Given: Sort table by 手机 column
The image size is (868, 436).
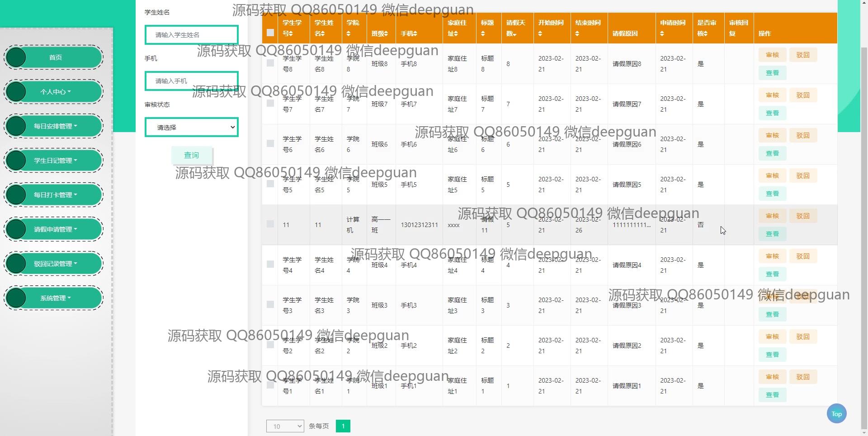Looking at the screenshot, I should point(409,33).
